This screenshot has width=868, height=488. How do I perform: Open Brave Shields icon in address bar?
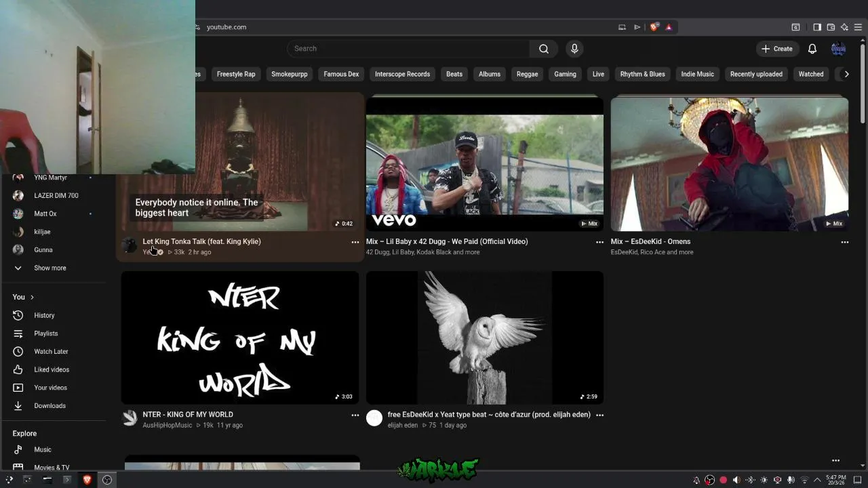pyautogui.click(x=654, y=27)
